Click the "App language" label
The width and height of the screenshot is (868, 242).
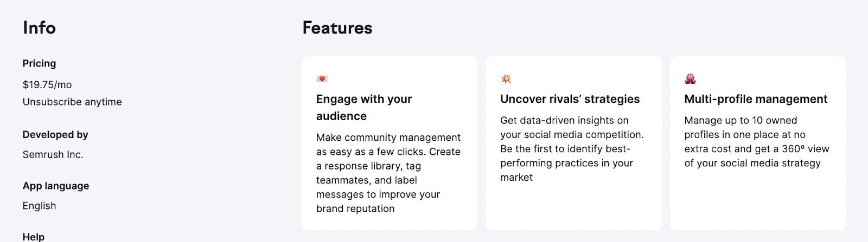tap(56, 186)
